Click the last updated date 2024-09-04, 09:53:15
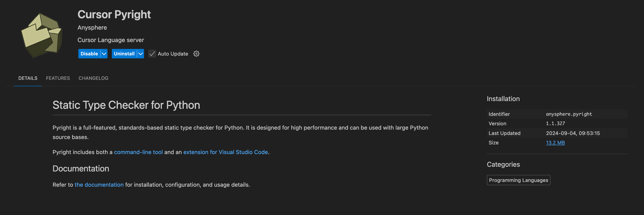Image resolution: width=644 pixels, height=215 pixels. point(573,133)
